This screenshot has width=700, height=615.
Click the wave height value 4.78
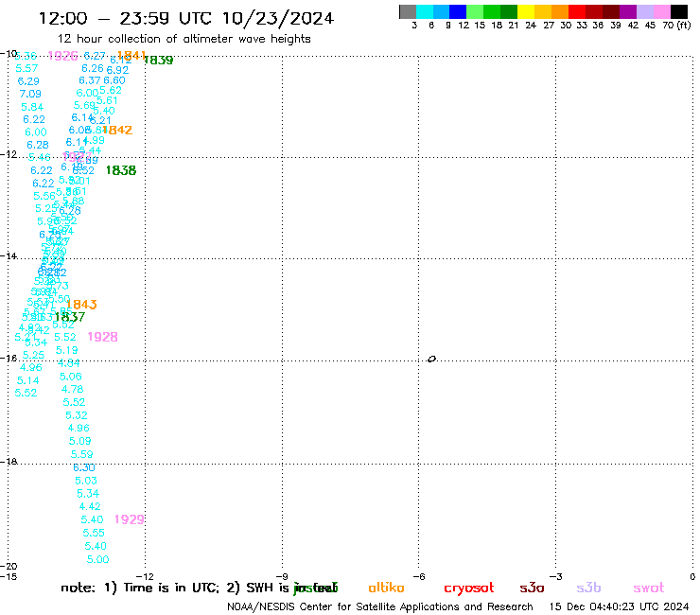pyautogui.click(x=72, y=389)
